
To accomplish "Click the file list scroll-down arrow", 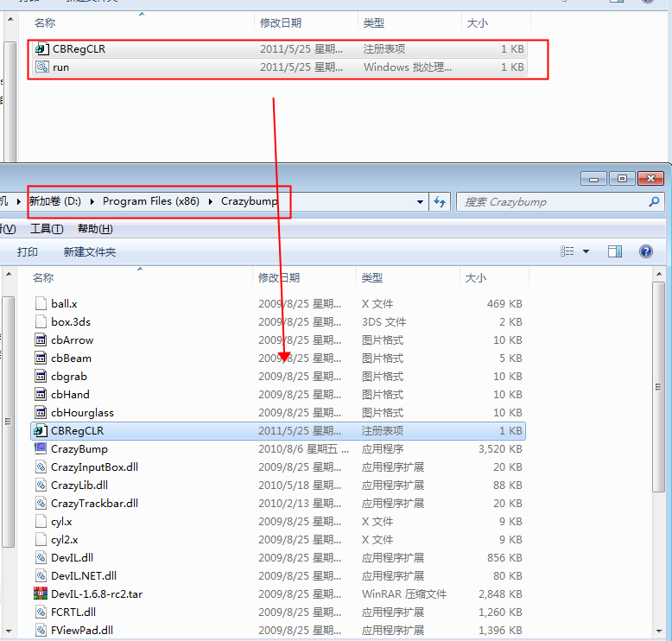I will tap(659, 631).
